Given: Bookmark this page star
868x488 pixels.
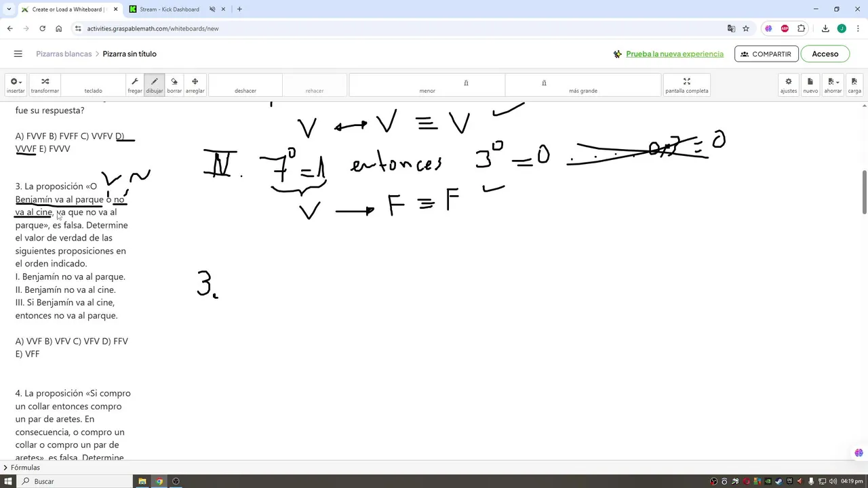Looking at the screenshot, I should tap(746, 28).
